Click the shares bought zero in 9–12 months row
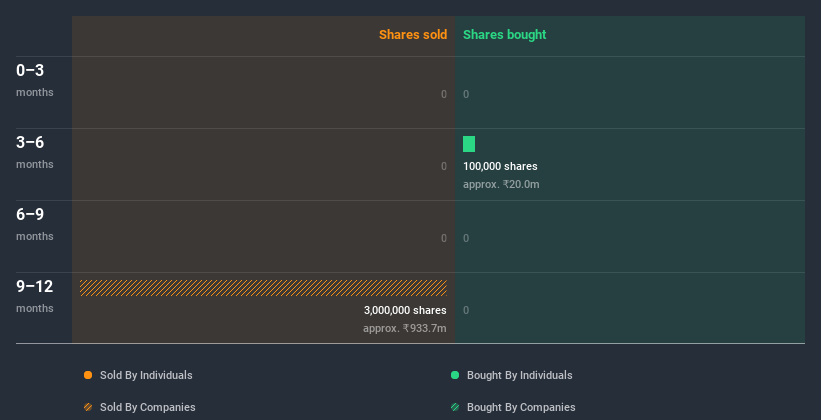This screenshot has width=821, height=420. coord(466,311)
